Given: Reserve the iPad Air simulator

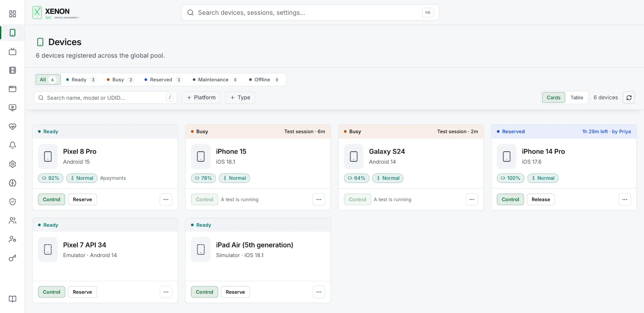Looking at the screenshot, I should point(235,292).
